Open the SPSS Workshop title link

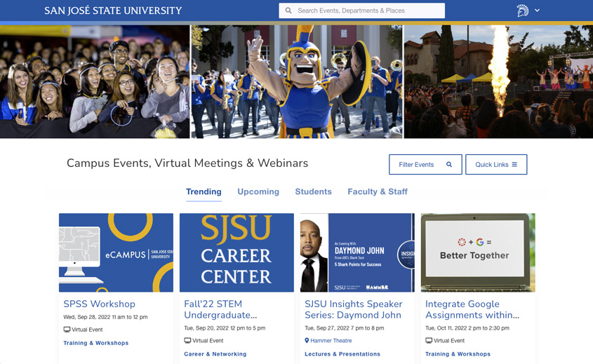tap(99, 304)
